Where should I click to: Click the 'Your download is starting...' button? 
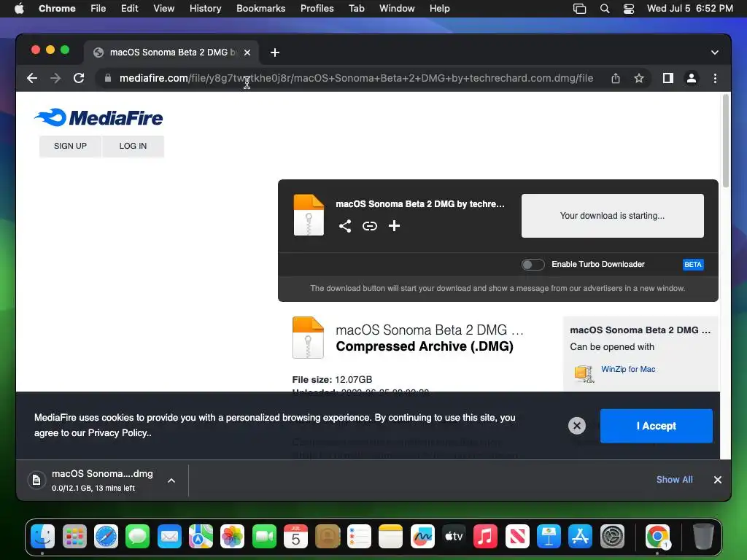coord(612,216)
